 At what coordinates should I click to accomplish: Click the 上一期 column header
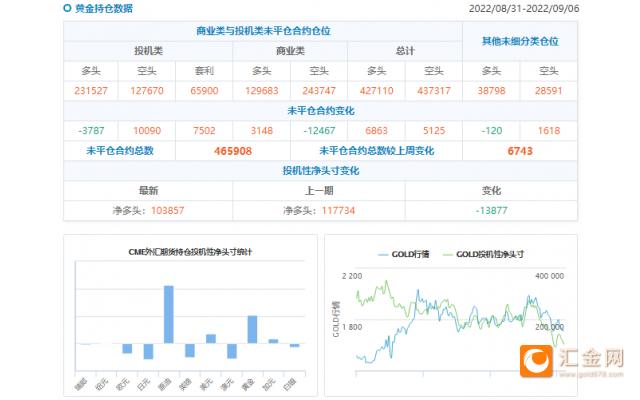click(319, 191)
